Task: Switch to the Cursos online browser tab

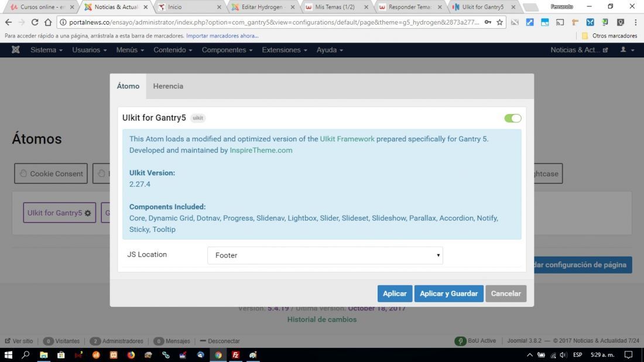Action: tap(42, 7)
